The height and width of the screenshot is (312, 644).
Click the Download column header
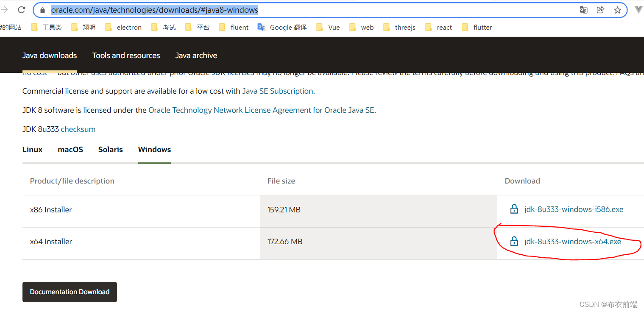click(x=522, y=181)
